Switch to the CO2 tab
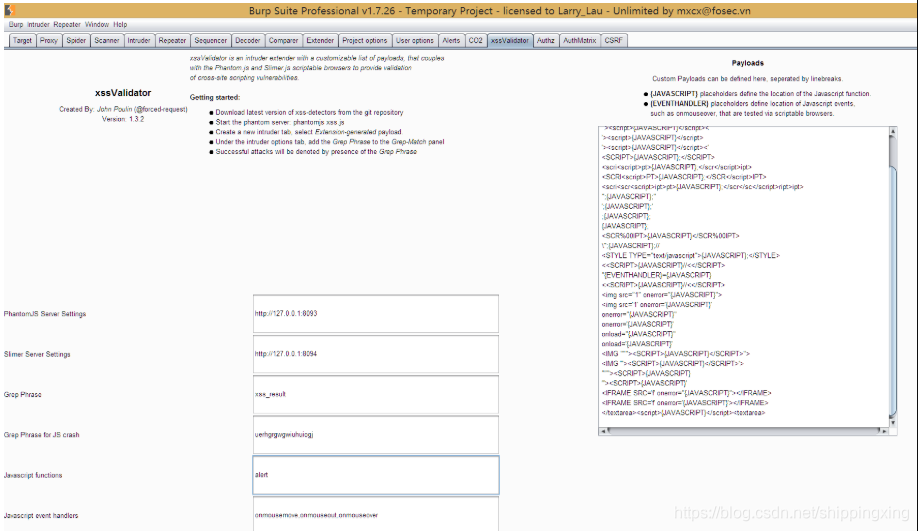This screenshot has height=531, width=918. click(x=475, y=40)
